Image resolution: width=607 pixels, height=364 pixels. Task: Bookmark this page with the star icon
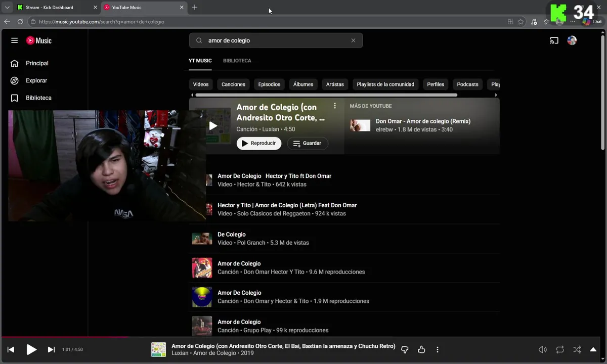click(521, 22)
